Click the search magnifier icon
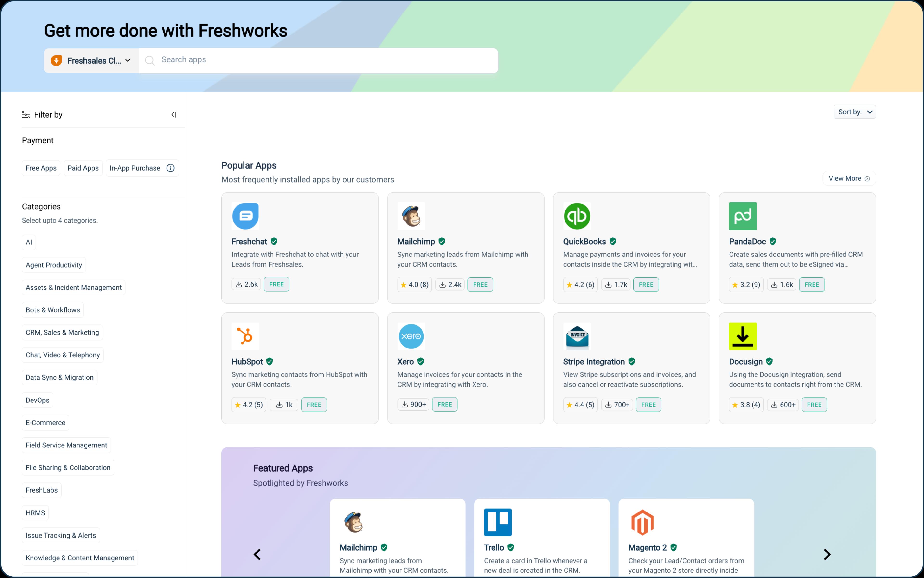The image size is (924, 578). point(150,60)
